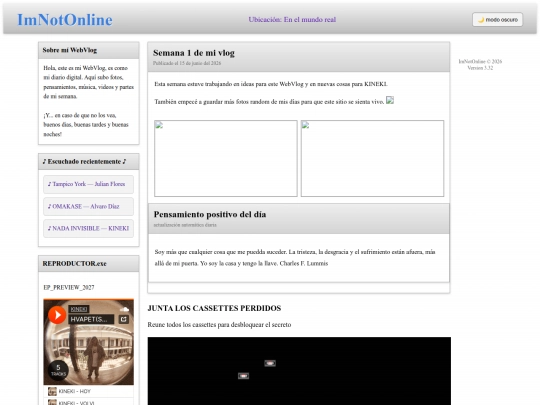Image resolution: width=540 pixels, height=405 pixels.
Task: Click 'ImNotOnline © 2026' footer text
Action: click(480, 61)
